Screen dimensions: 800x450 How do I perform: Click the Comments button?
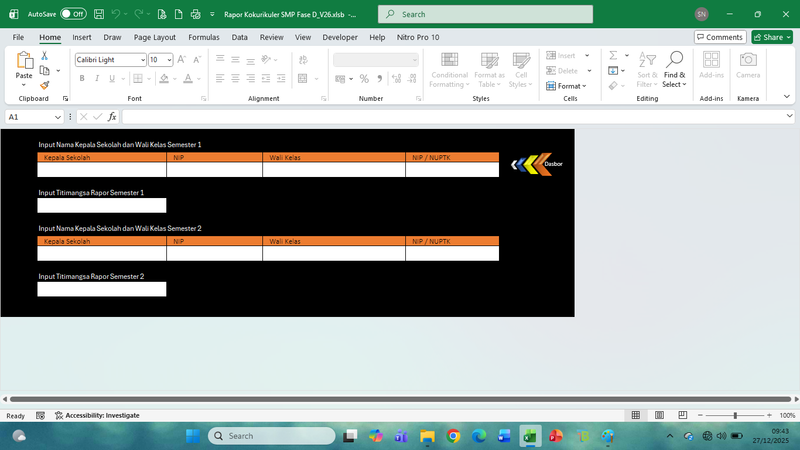click(720, 37)
